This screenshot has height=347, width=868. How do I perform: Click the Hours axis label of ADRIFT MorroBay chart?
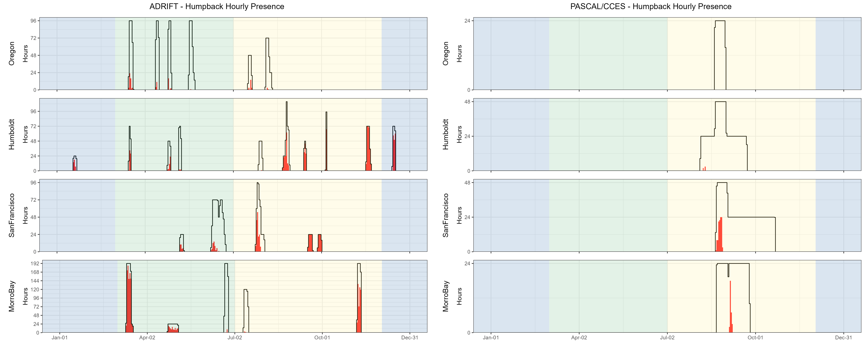pyautogui.click(x=25, y=296)
